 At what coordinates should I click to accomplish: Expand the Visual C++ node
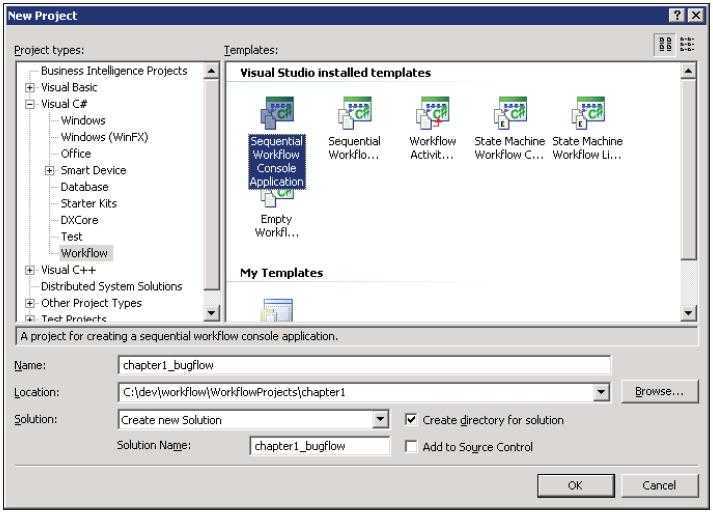pos(30,270)
